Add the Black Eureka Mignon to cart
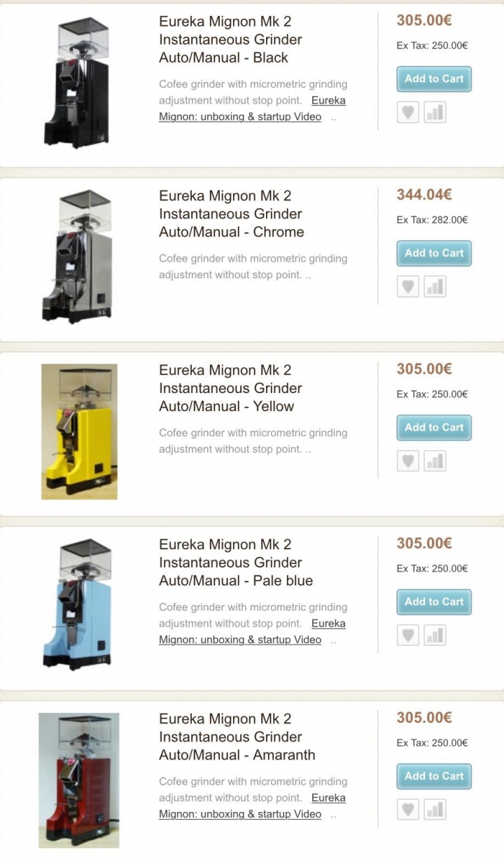 (434, 79)
